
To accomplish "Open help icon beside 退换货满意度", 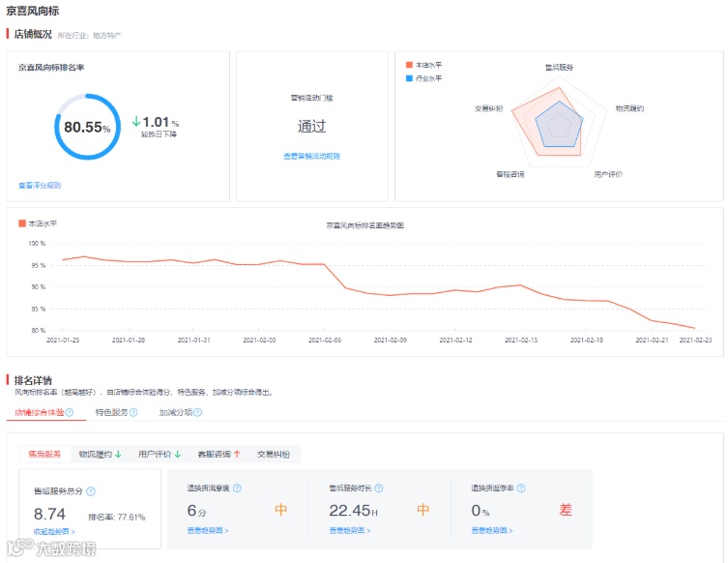I will pyautogui.click(x=237, y=489).
